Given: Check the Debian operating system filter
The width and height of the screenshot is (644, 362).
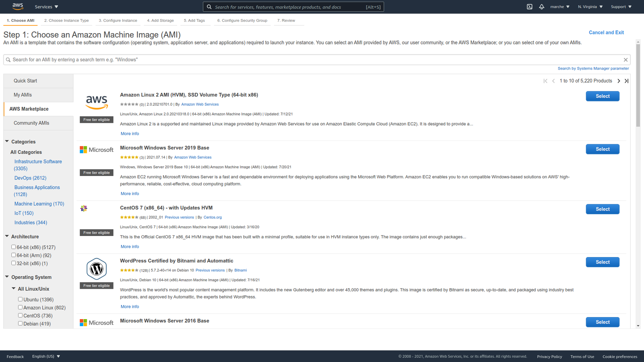Looking at the screenshot, I should coord(20,323).
